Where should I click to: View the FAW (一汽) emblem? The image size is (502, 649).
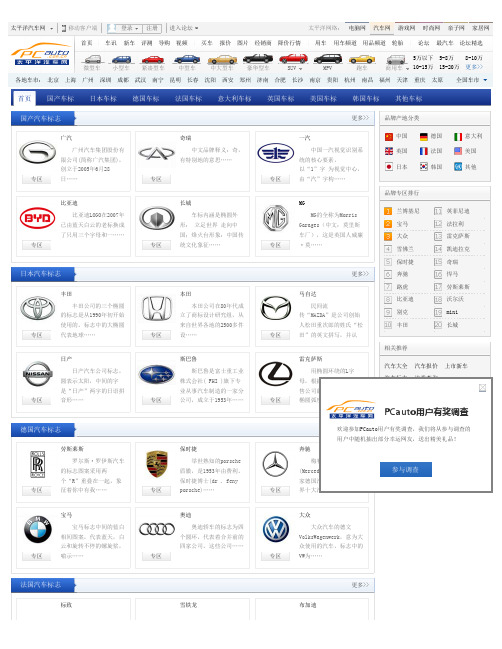(276, 153)
